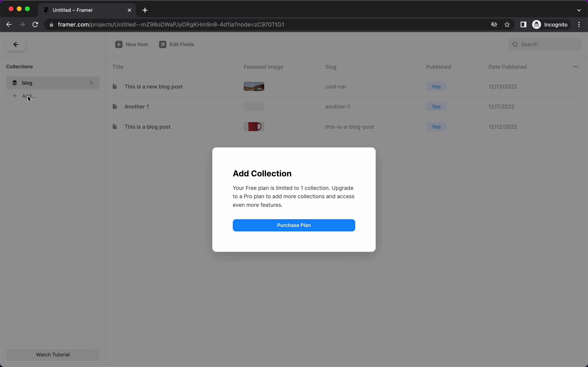
Task: Expand the Collections sidebar section
Action: [x=19, y=66]
